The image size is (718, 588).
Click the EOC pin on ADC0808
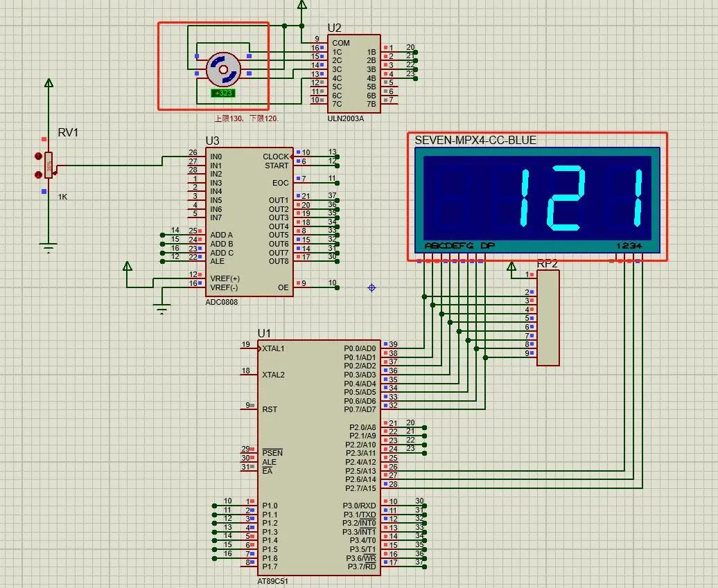point(280,183)
